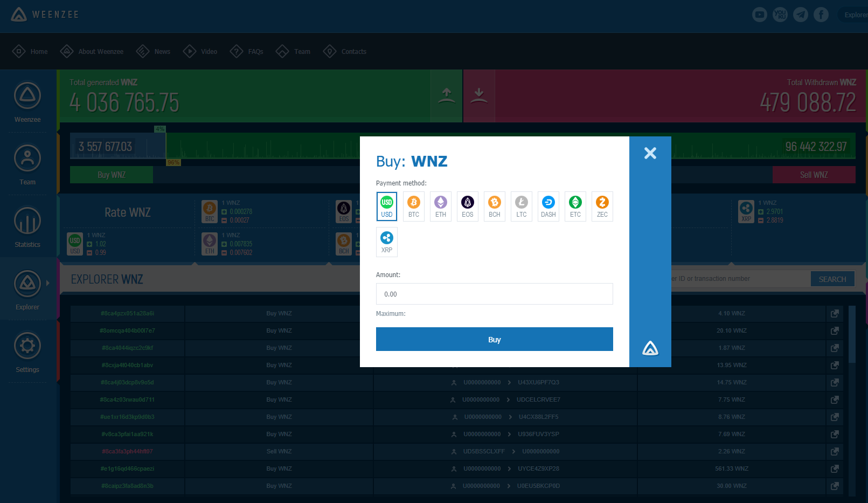This screenshot has width=868, height=503.
Task: Open the top navigation Team link
Action: click(293, 51)
